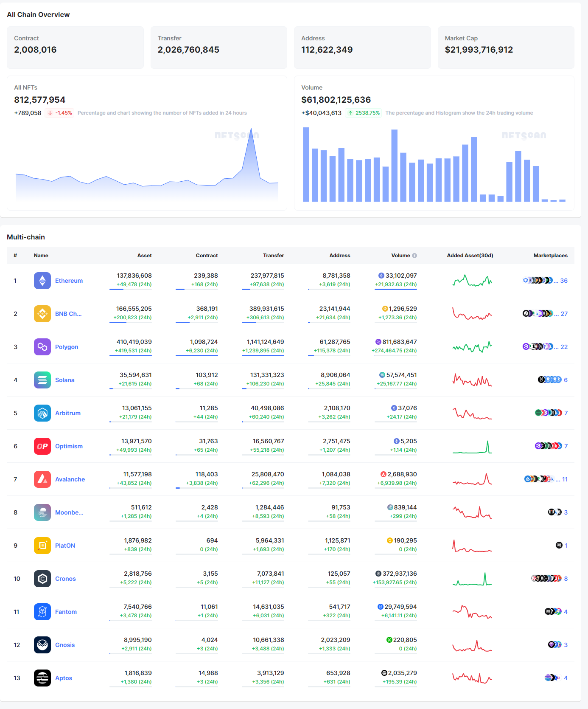Screen dimensions: 588x709
Task: Open the Polygon chain link
Action: click(67, 347)
